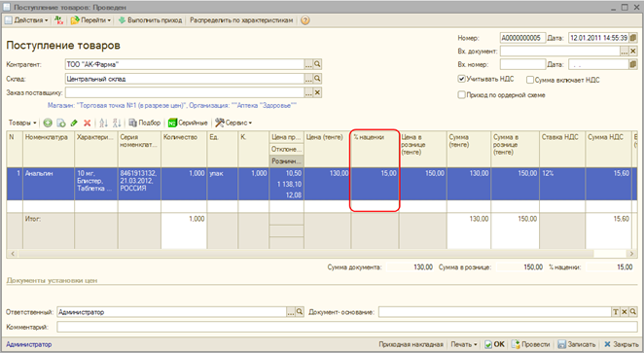Clear Заказ поставщику field with X

pos(317,92)
